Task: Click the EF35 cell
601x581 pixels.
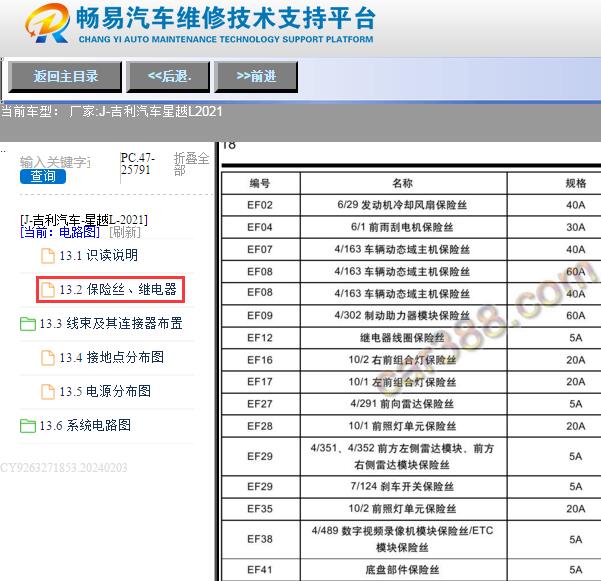Action: (x=260, y=509)
